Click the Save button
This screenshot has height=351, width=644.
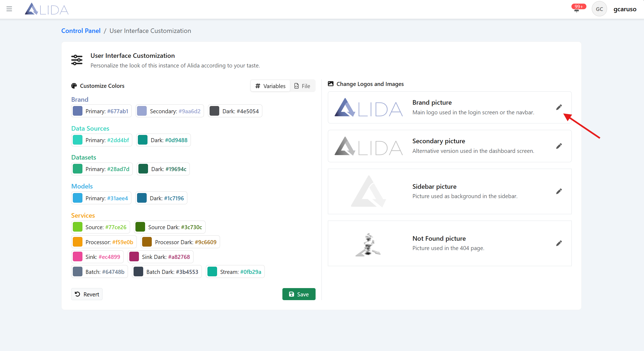pyautogui.click(x=299, y=294)
